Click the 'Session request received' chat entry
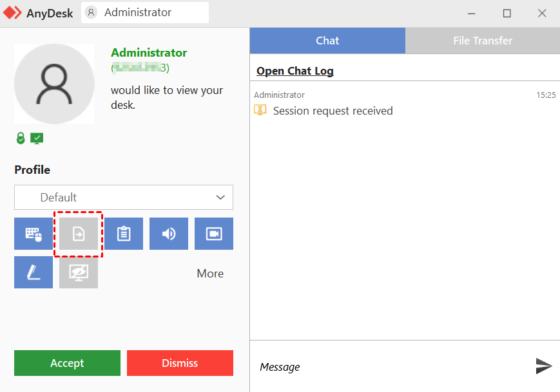 tap(333, 111)
